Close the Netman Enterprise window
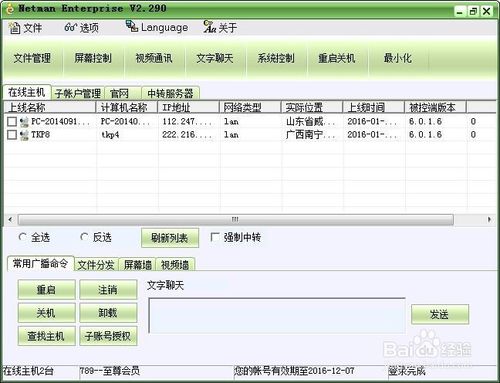 tap(487, 12)
